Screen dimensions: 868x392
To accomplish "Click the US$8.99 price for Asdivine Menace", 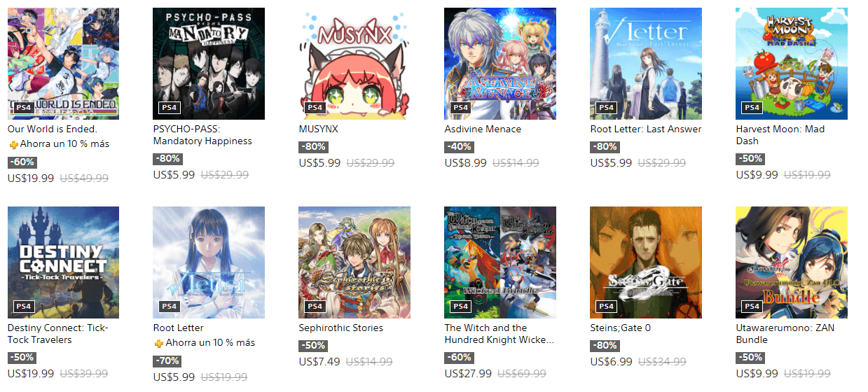I will [465, 163].
